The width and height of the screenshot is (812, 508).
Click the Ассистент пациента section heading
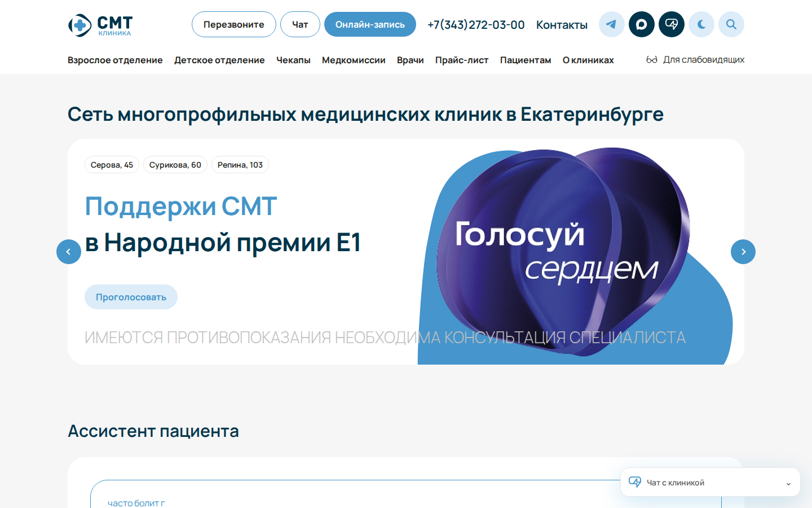point(153,431)
